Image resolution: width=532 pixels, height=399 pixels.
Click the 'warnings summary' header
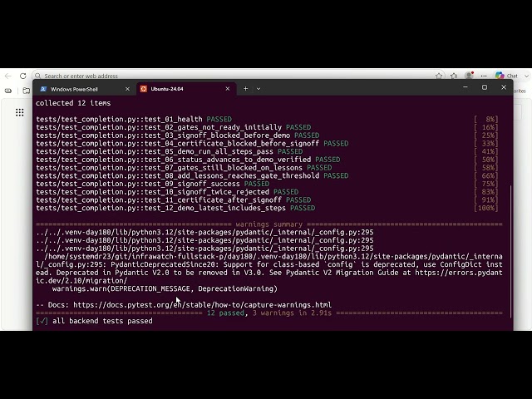269,224
